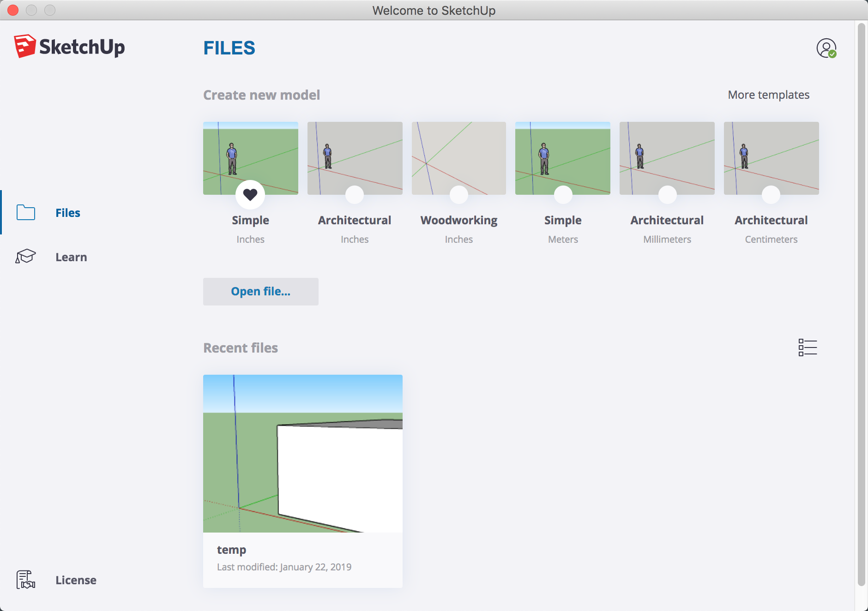Click the License certificate icon
Screen dimensions: 868x611
tap(26, 580)
